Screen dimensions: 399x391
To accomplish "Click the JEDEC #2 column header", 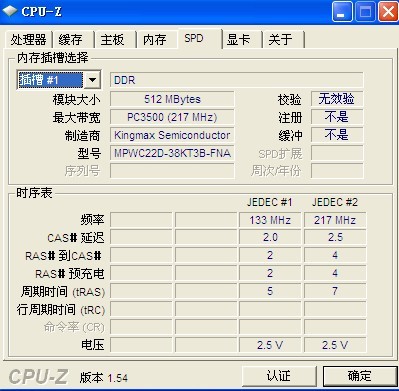I will [x=335, y=202].
